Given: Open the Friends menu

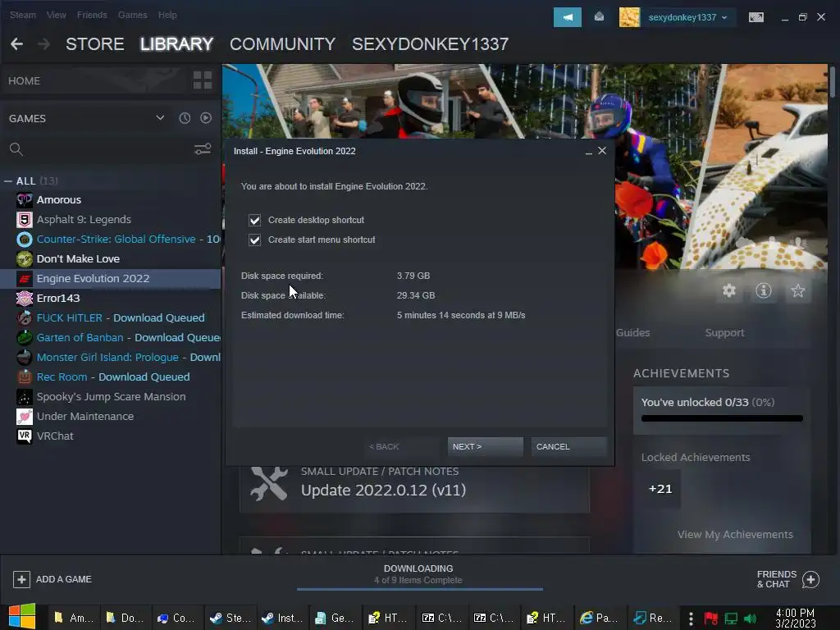Looking at the screenshot, I should [92, 15].
